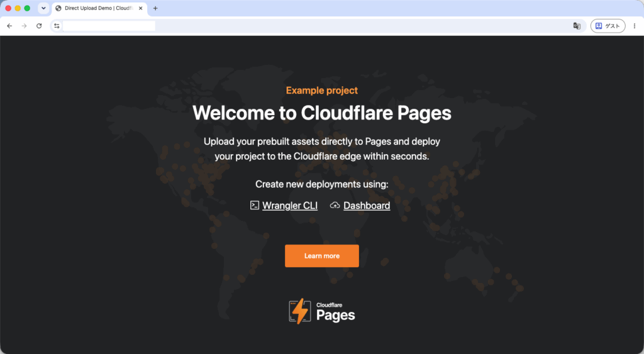The height and width of the screenshot is (354, 644).
Task: Expand the tab search dropdown arrow
Action: click(x=43, y=8)
